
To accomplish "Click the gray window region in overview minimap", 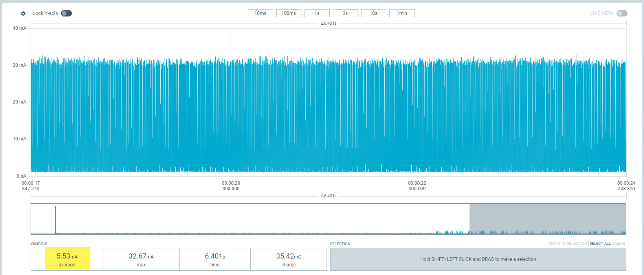I will click(x=547, y=218).
